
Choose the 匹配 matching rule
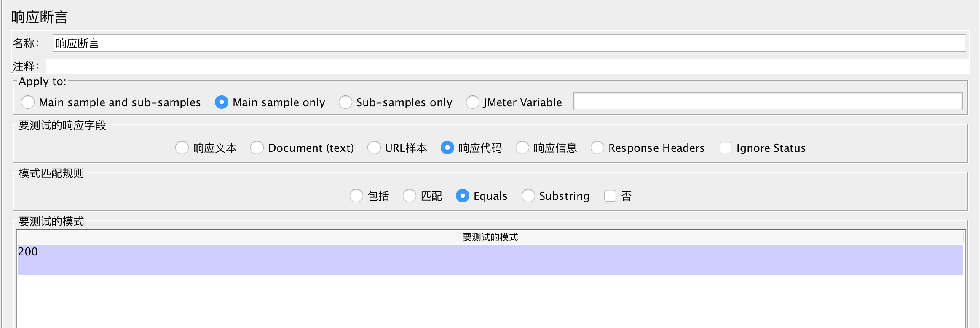[410, 196]
